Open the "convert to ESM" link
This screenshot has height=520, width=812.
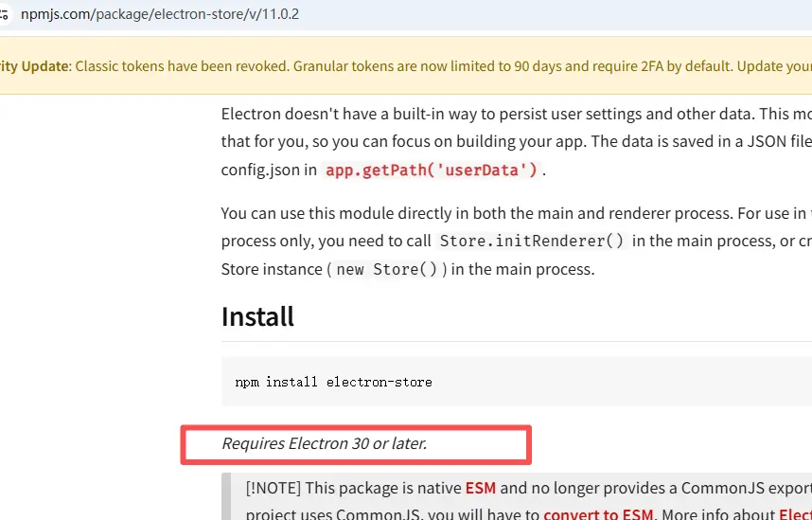pos(598,514)
